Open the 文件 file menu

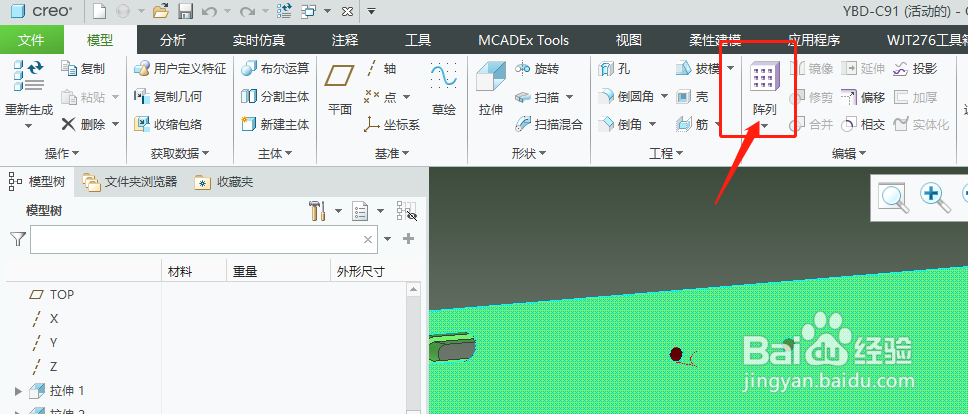[x=31, y=40]
